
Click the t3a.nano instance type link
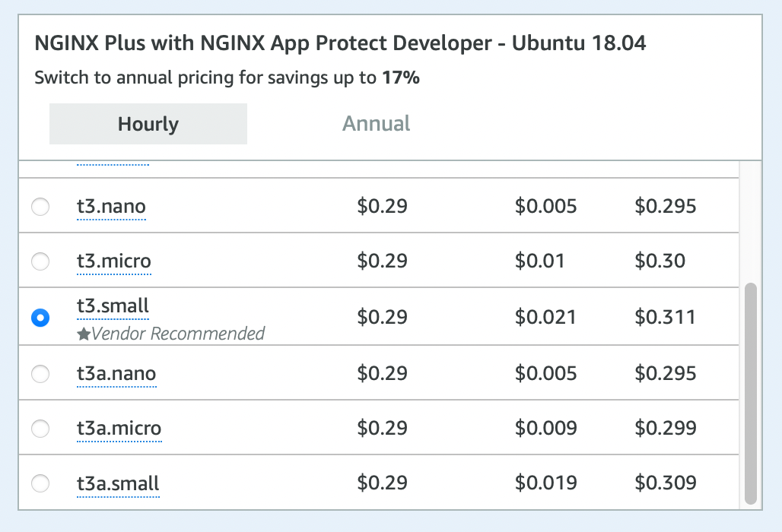[116, 373]
